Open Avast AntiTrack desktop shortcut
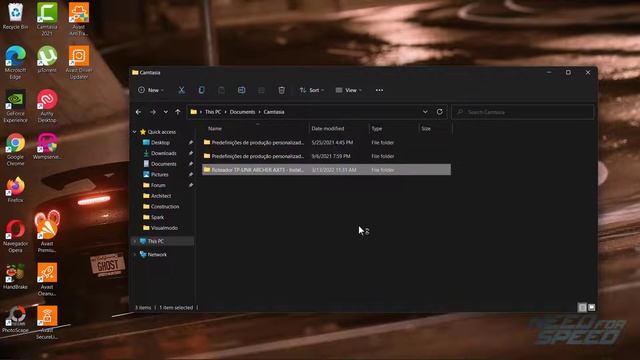640x360 pixels. point(79,18)
